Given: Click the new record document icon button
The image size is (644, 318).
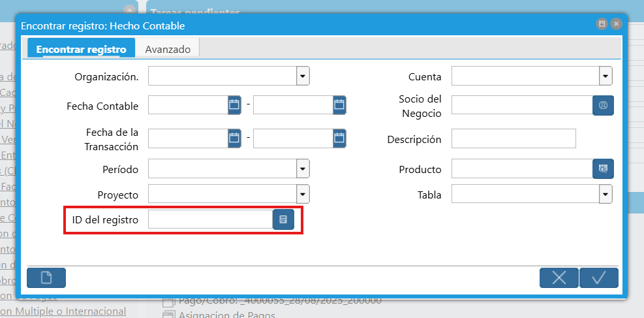Looking at the screenshot, I should click(46, 278).
